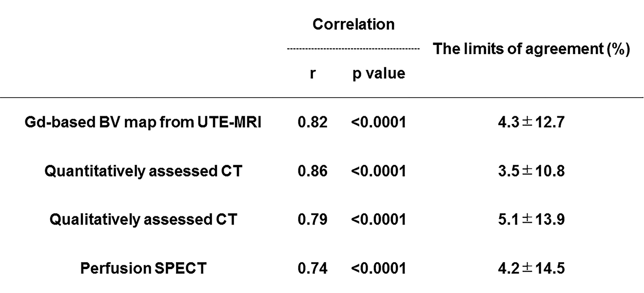Click the p value column header
644x293 pixels.
[378, 73]
